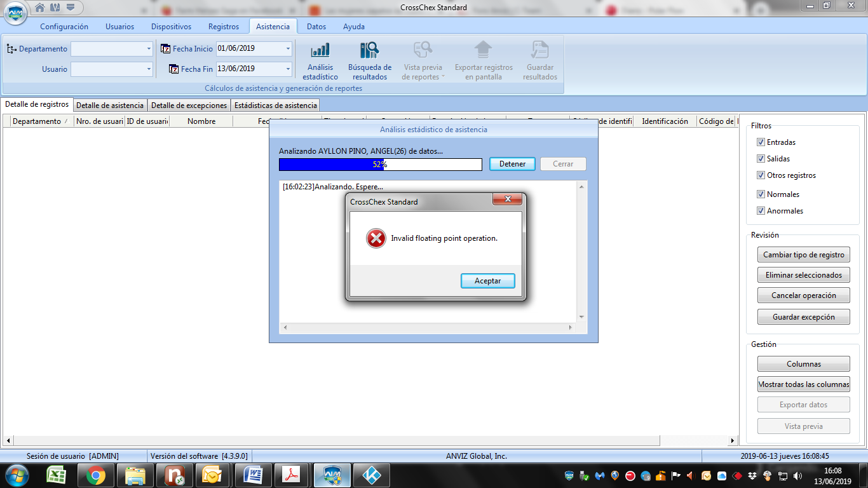This screenshot has width=868, height=488.
Task: Open Word from the taskbar
Action: [x=253, y=475]
